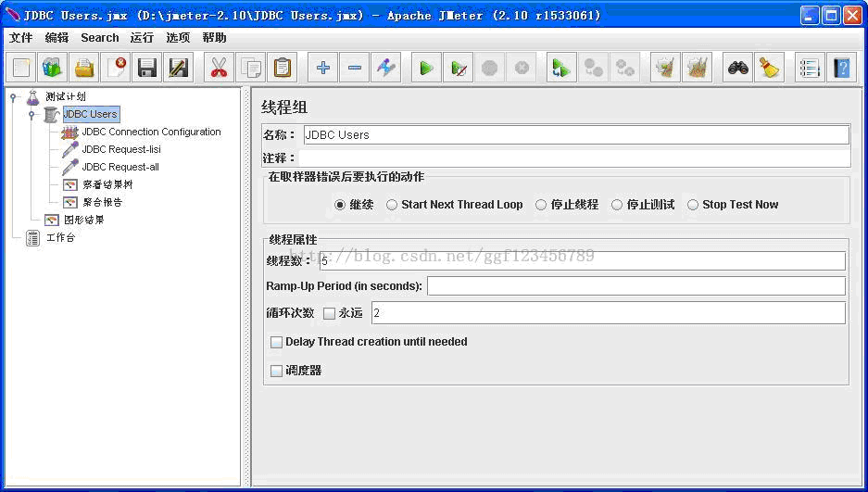The height and width of the screenshot is (492, 868).
Task: Expand tree with the plus icon
Action: (x=322, y=68)
